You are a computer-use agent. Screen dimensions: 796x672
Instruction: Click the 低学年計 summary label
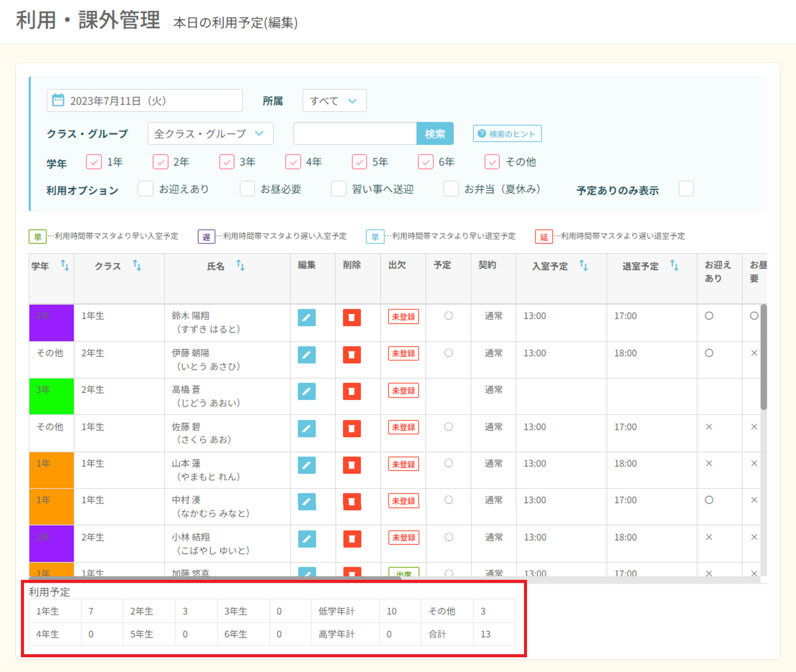(336, 611)
